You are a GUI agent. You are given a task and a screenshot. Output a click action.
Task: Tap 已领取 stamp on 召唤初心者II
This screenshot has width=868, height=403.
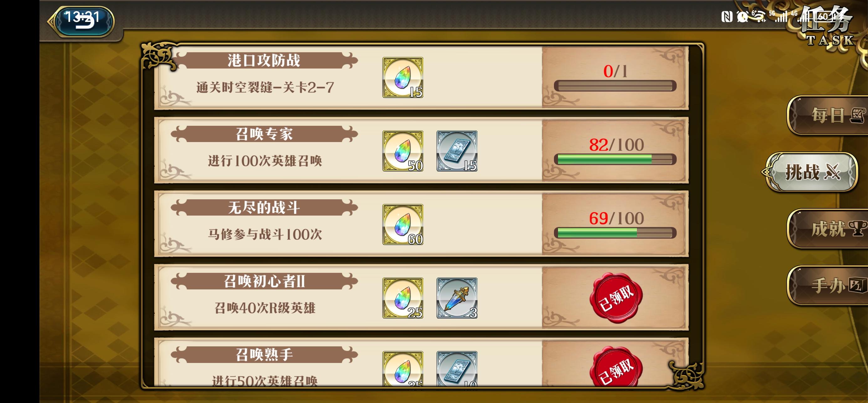tap(616, 298)
